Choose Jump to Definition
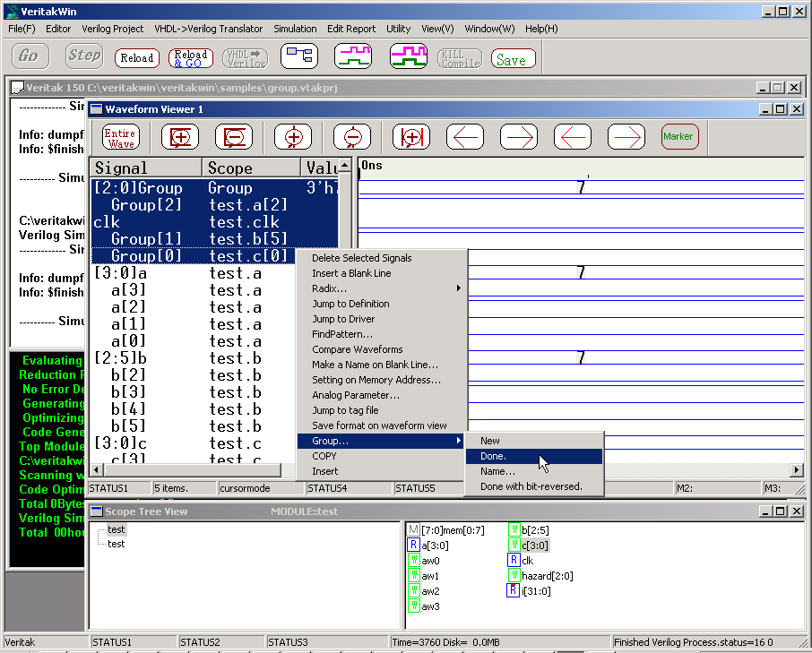 tap(381, 304)
